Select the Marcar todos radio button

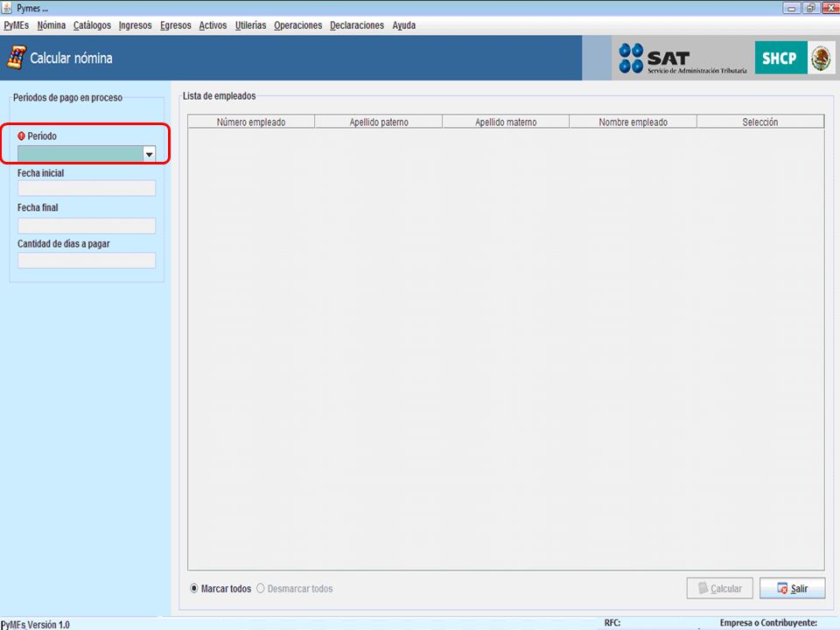tap(194, 588)
